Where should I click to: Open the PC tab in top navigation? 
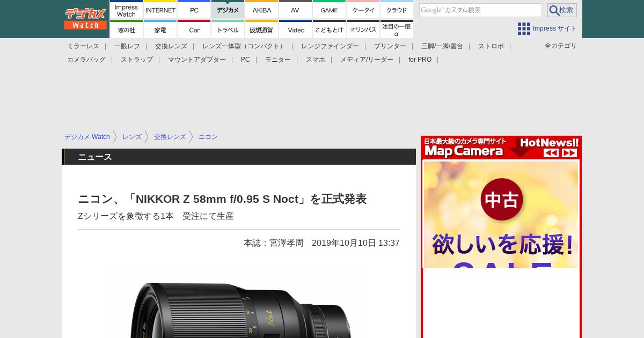pos(194,10)
